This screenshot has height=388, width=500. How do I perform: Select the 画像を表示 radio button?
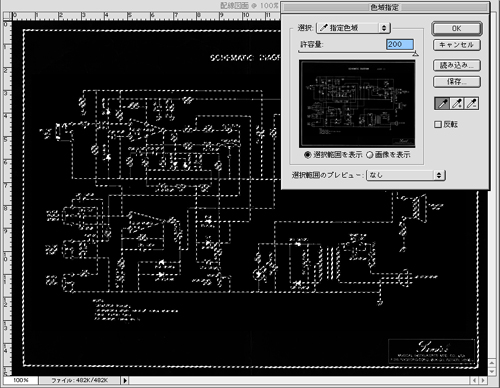[x=369, y=155]
